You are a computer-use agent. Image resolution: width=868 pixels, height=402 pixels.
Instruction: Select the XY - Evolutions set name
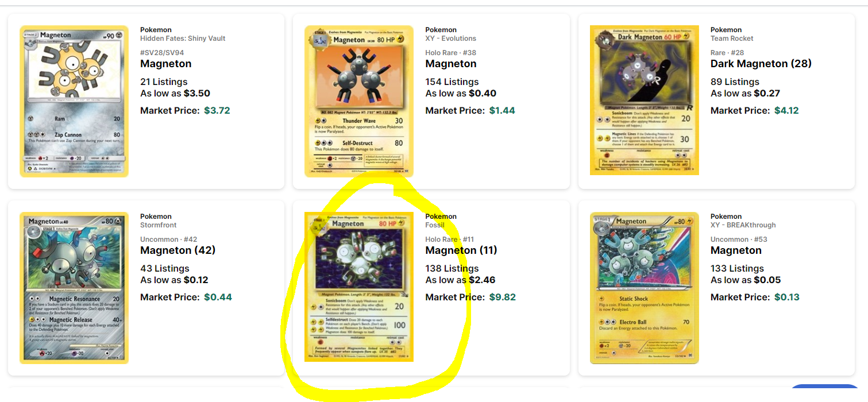click(450, 38)
